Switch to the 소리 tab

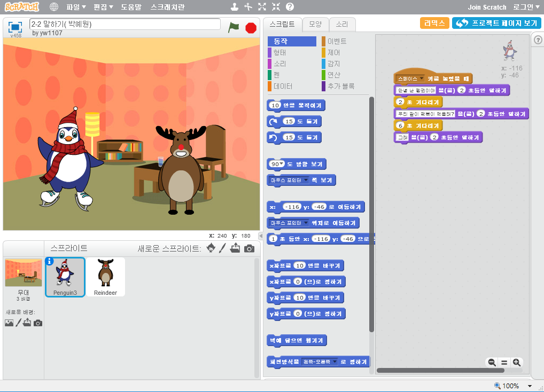coord(342,24)
